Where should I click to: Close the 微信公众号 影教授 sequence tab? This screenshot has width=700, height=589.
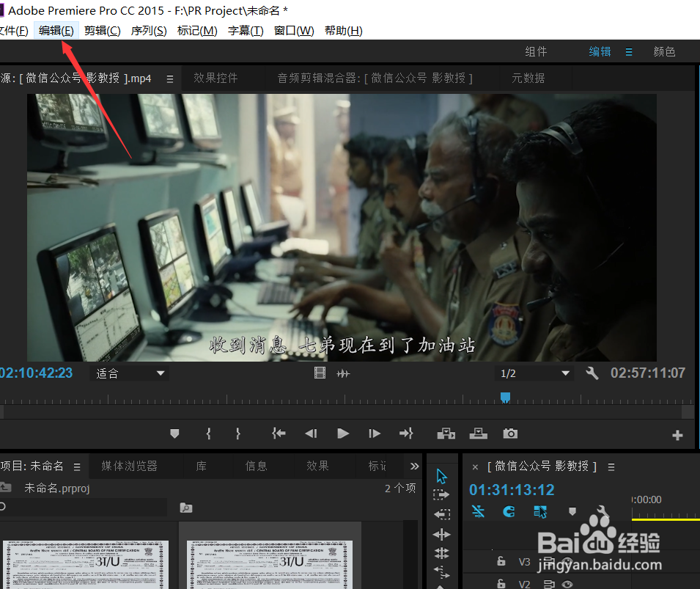[x=475, y=467]
